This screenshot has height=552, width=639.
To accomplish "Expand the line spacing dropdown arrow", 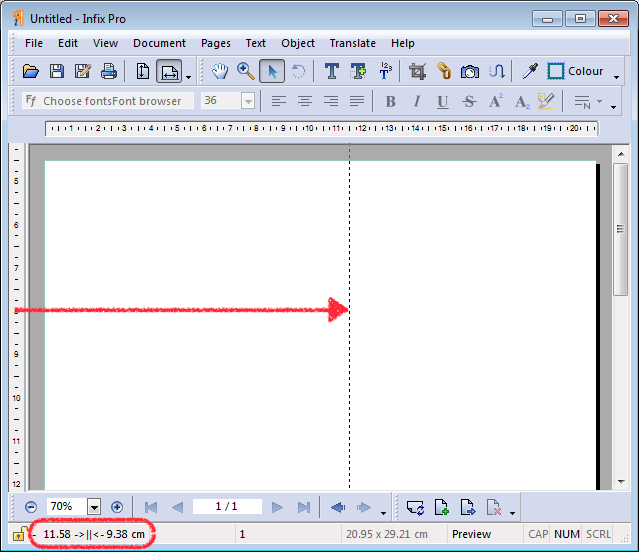I will 599,101.
